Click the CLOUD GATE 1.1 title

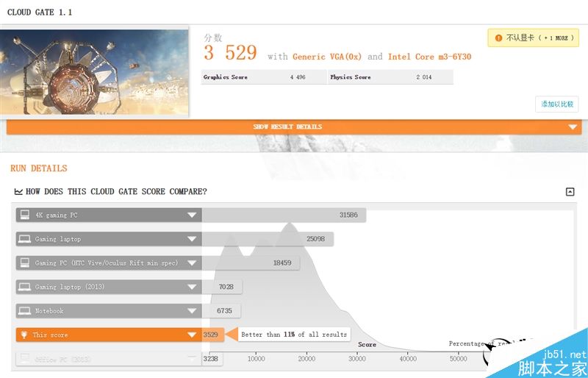[x=40, y=12]
